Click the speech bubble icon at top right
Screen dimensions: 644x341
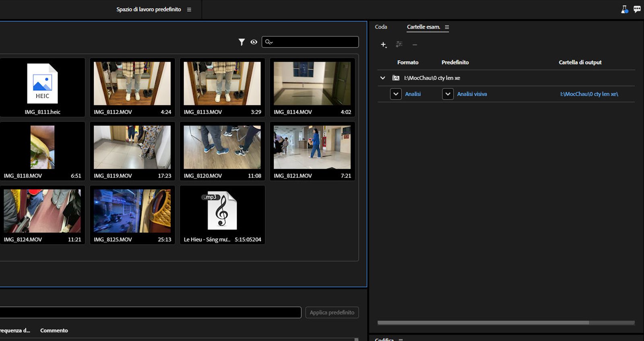[x=637, y=9]
